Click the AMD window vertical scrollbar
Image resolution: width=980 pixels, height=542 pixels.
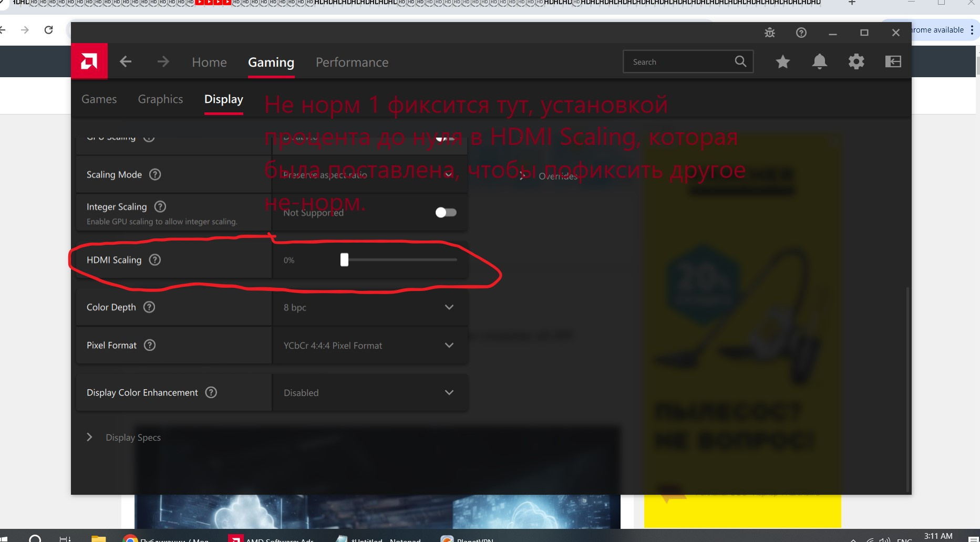(x=908, y=389)
